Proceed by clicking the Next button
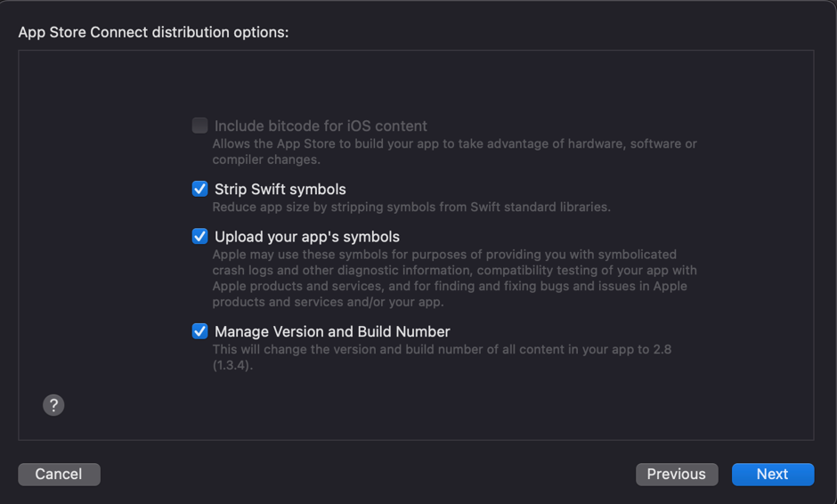837x504 pixels. click(x=772, y=475)
